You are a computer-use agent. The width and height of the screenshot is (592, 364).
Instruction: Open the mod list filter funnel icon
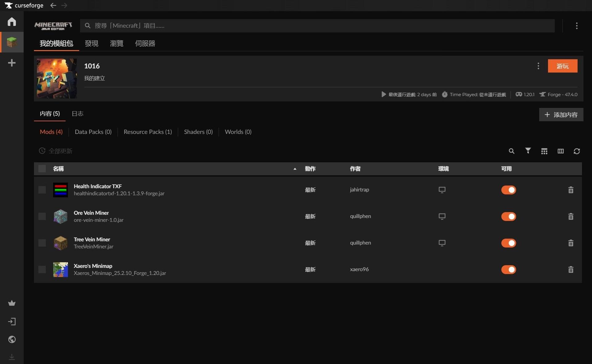coord(528,151)
